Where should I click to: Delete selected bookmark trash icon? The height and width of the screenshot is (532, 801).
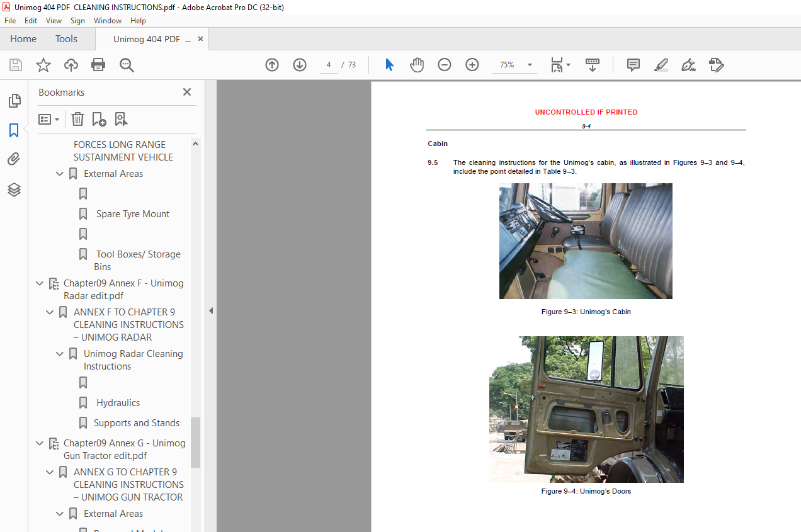click(x=77, y=119)
